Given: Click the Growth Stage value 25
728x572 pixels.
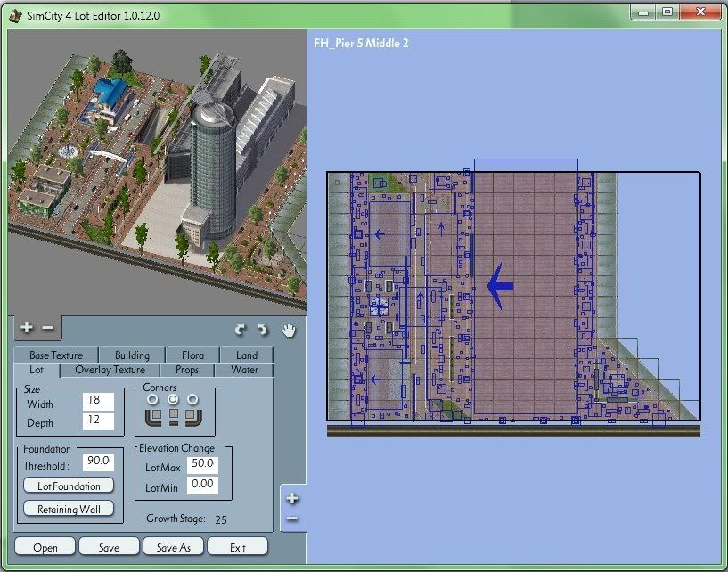Looking at the screenshot, I should [x=221, y=519].
